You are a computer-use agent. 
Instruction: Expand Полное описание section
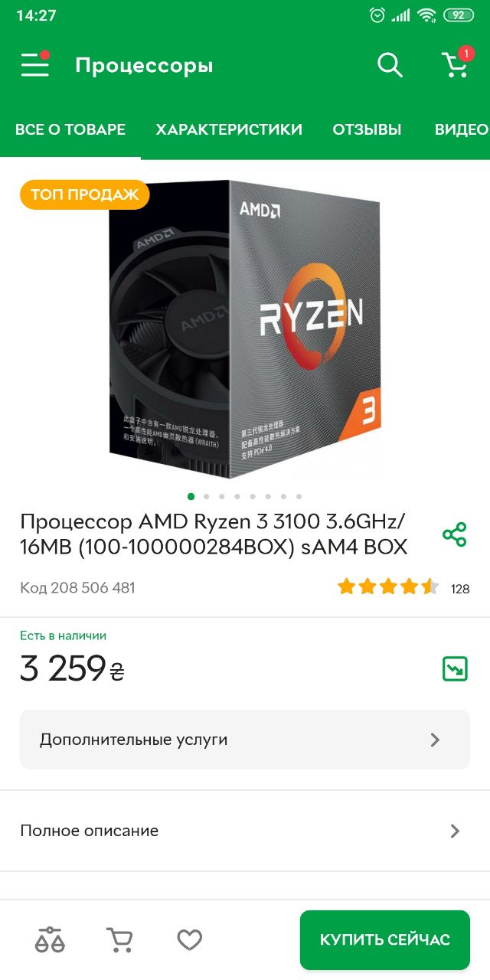245,831
